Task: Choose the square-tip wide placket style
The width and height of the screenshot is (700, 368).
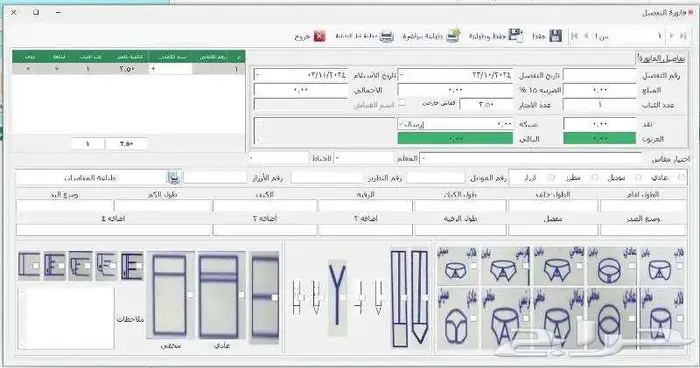Action: 399,299
